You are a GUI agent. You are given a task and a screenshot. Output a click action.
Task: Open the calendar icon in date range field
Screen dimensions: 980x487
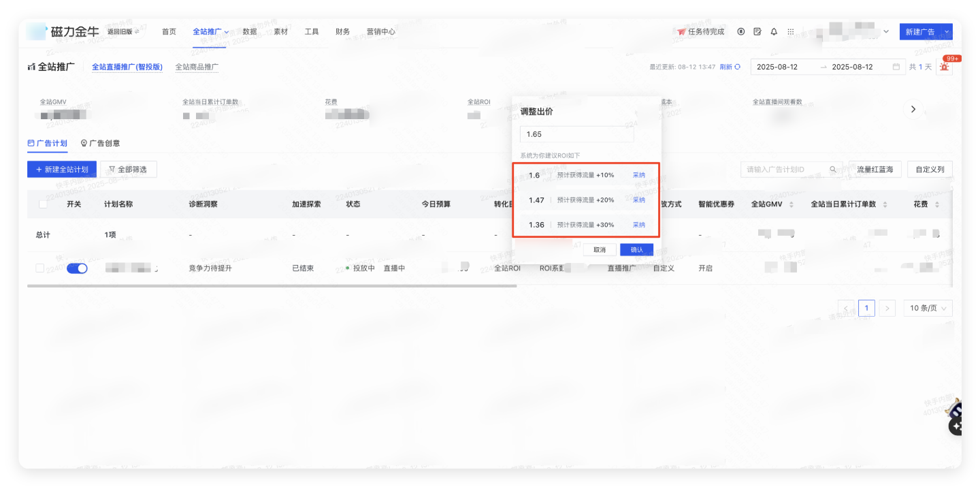[x=896, y=67]
